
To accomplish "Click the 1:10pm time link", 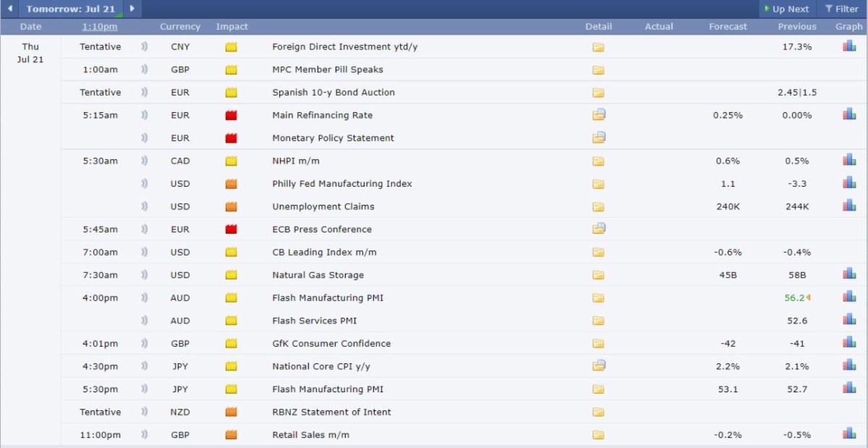I will 100,27.
